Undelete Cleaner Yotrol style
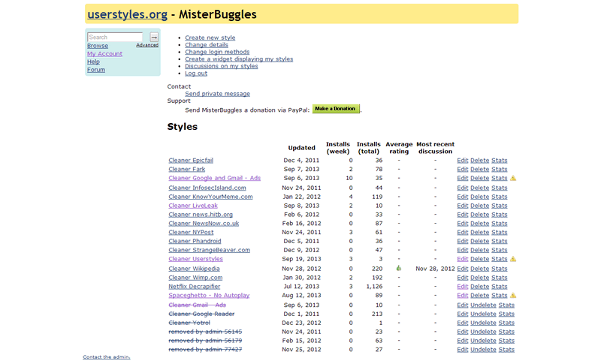Image resolution: width=601 pixels, height=364 pixels. (483, 323)
